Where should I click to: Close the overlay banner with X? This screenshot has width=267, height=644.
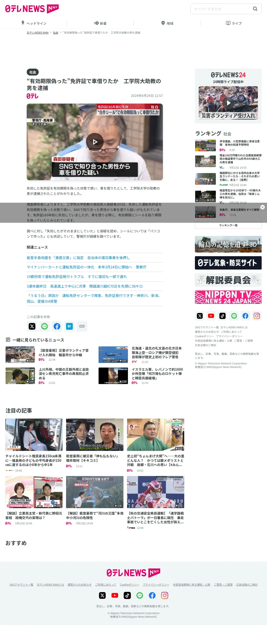263,207
